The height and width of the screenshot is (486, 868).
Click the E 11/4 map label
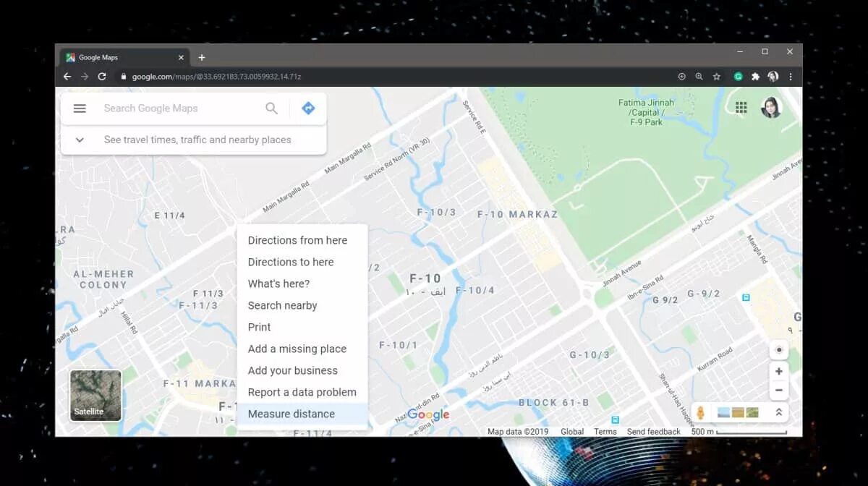pyautogui.click(x=170, y=216)
